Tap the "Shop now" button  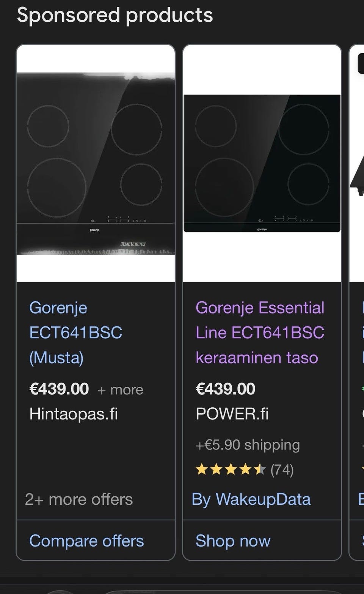pos(233,540)
